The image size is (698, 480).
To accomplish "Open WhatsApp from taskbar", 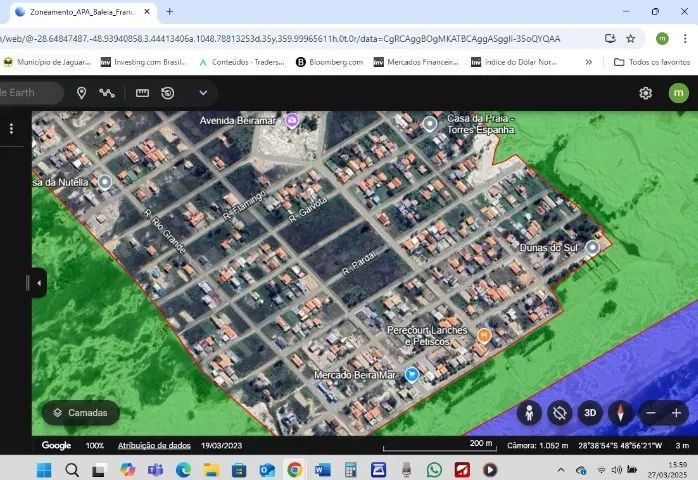I will [x=434, y=470].
